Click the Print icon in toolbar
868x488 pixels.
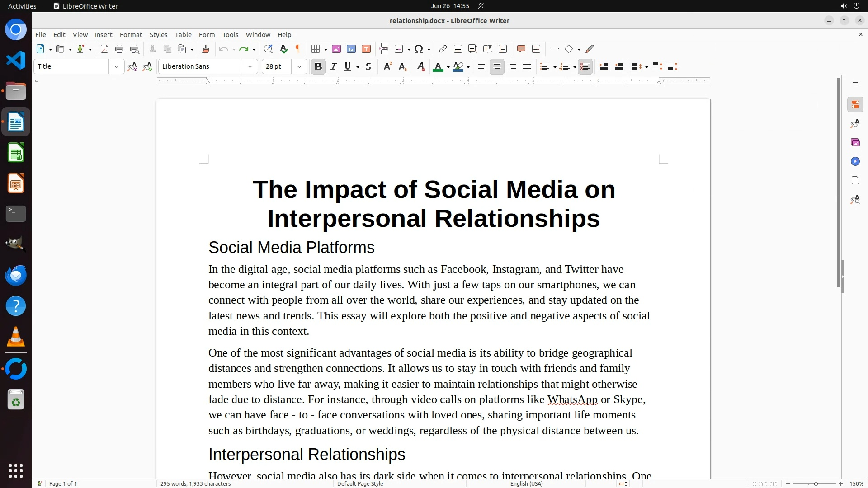click(119, 49)
